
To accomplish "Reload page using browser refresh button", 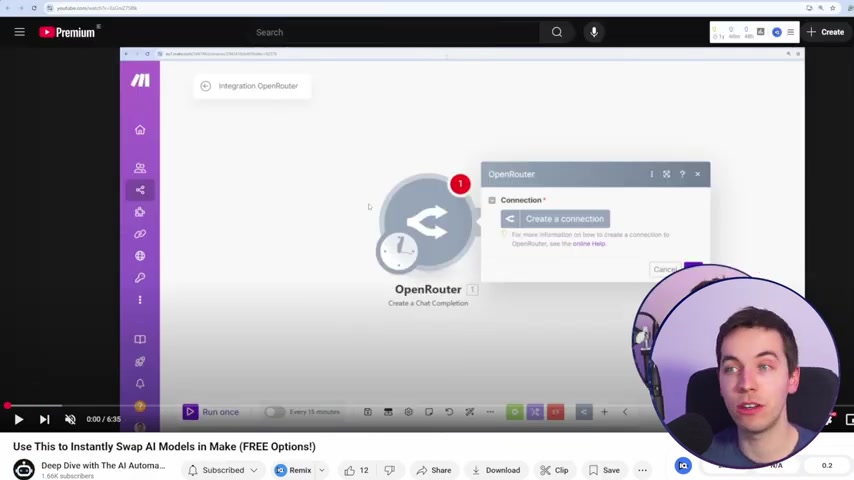I will [x=34, y=8].
